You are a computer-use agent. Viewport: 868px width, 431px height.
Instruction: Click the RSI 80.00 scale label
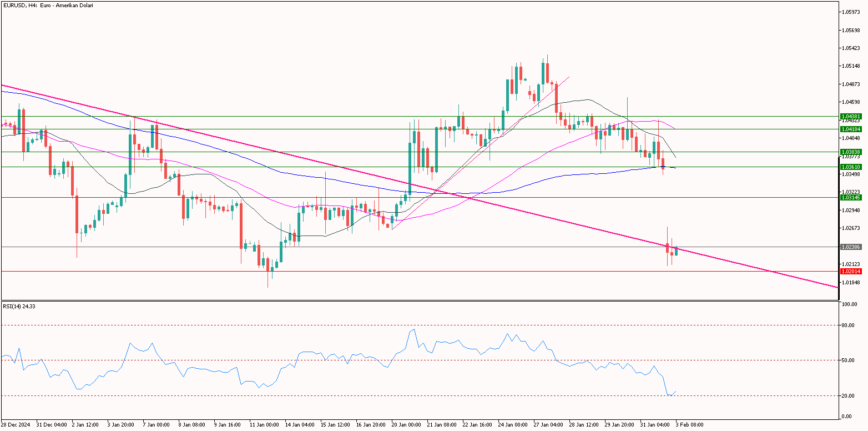coord(849,325)
